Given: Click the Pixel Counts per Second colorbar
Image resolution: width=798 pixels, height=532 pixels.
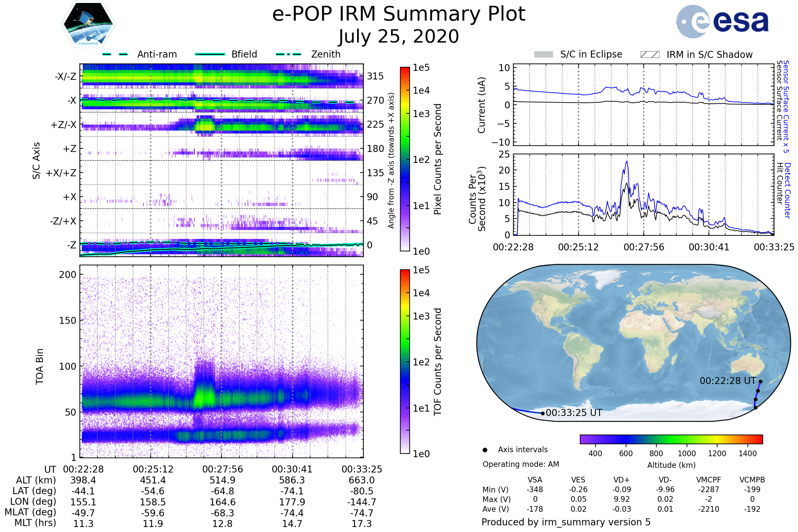Looking at the screenshot, I should [x=405, y=159].
